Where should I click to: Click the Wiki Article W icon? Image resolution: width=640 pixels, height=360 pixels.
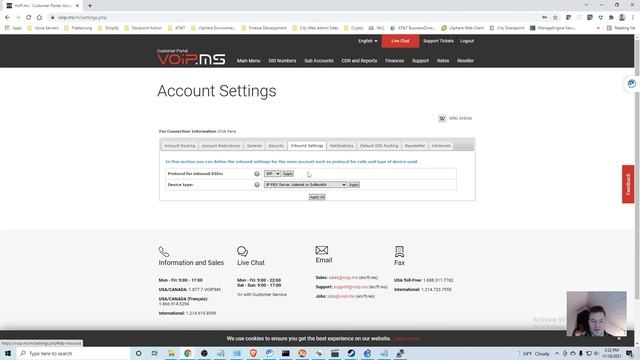[442, 118]
